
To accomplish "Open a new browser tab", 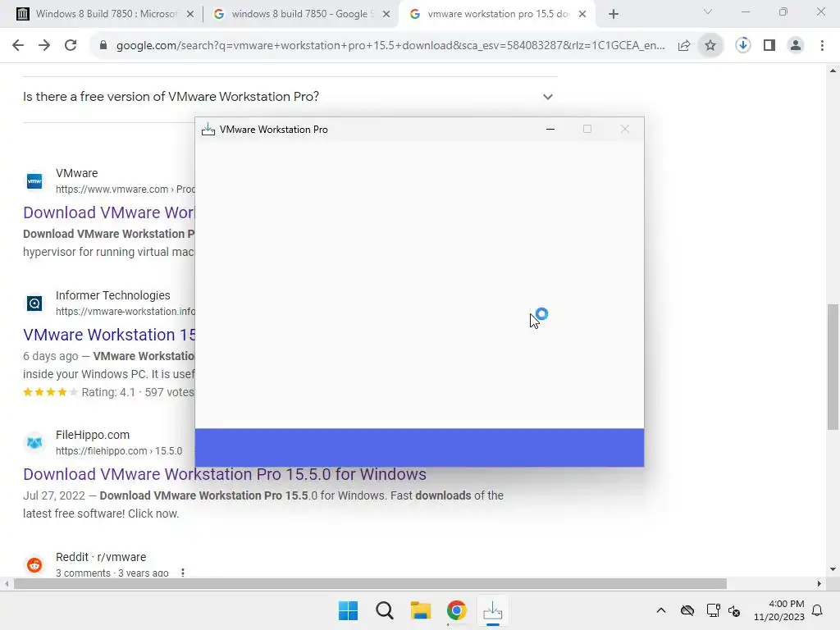I will (x=614, y=15).
